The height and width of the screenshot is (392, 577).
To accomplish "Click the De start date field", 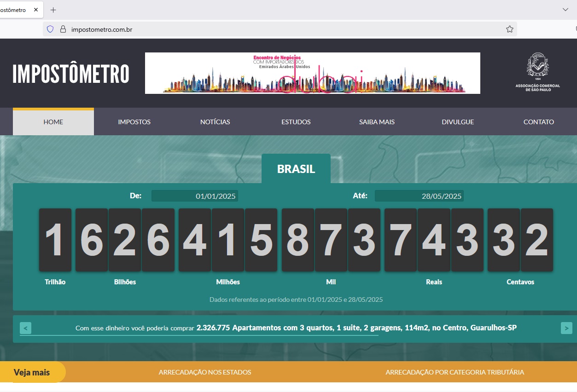I will click(195, 196).
